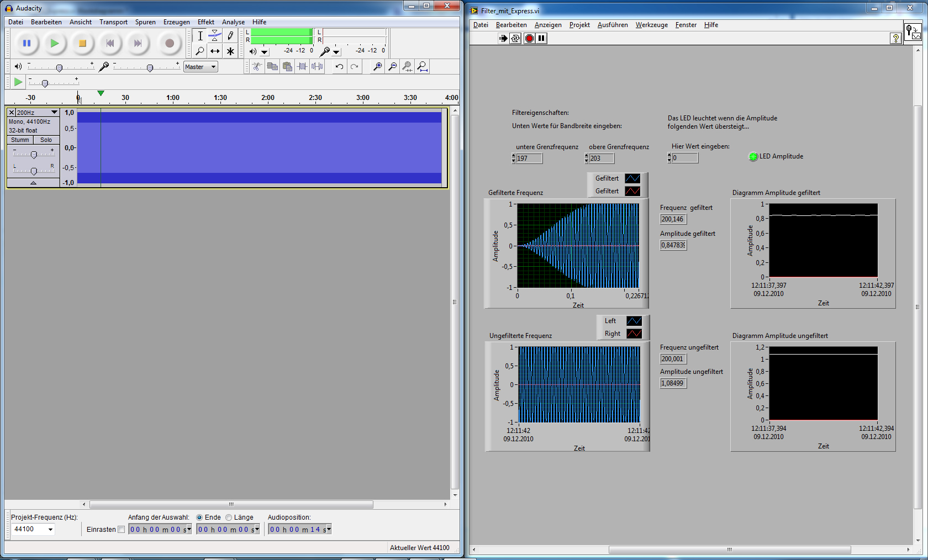Open output meter speaker dropdown arrow
The width and height of the screenshot is (928, 560).
click(x=265, y=52)
